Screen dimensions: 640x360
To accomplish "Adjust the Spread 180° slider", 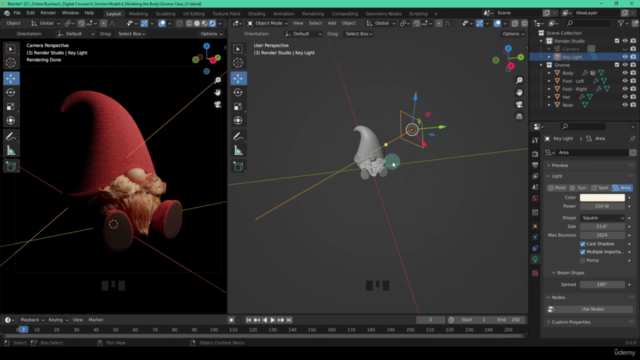I will pyautogui.click(x=602, y=284).
